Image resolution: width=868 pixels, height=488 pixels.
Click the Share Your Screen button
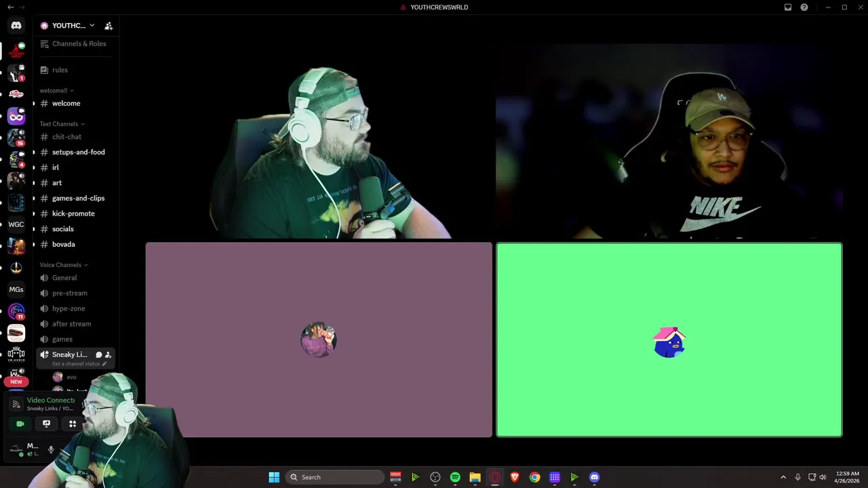coord(46,424)
